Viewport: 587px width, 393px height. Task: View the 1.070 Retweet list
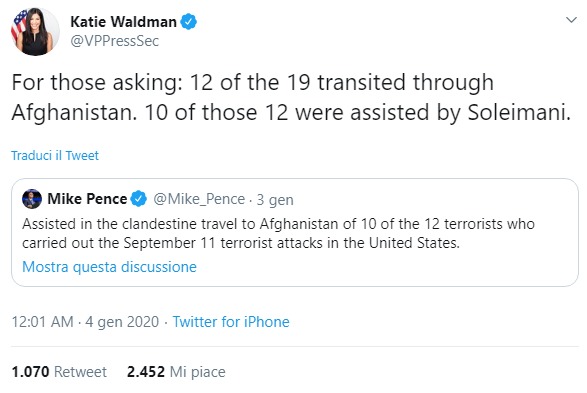click(x=59, y=372)
